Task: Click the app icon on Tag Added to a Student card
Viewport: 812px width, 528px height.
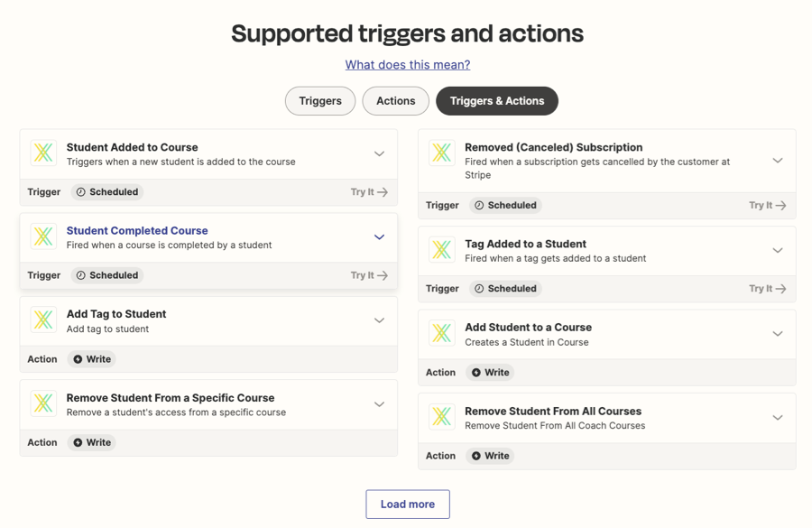Action: click(442, 250)
